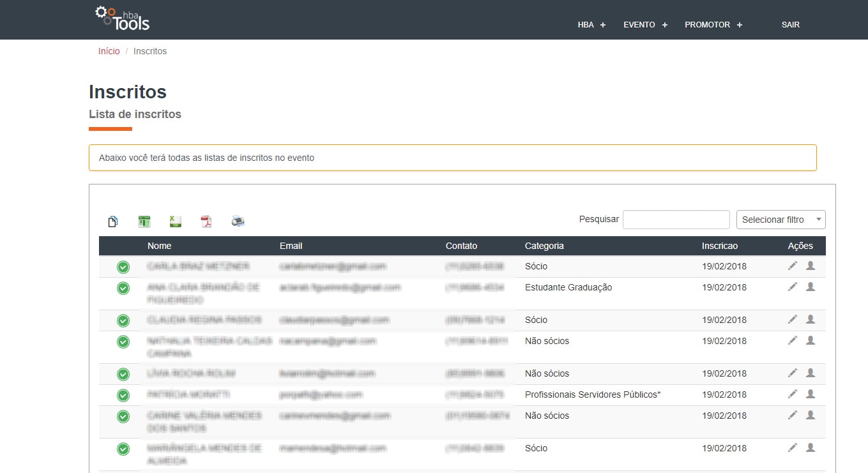Go to Início in the breadcrumb
Image resolution: width=868 pixels, height=473 pixels.
click(109, 51)
